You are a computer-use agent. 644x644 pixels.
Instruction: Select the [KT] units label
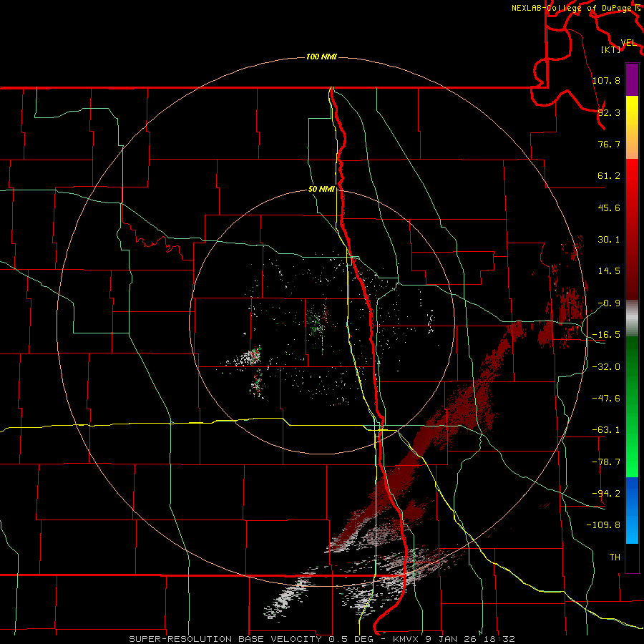611,49
